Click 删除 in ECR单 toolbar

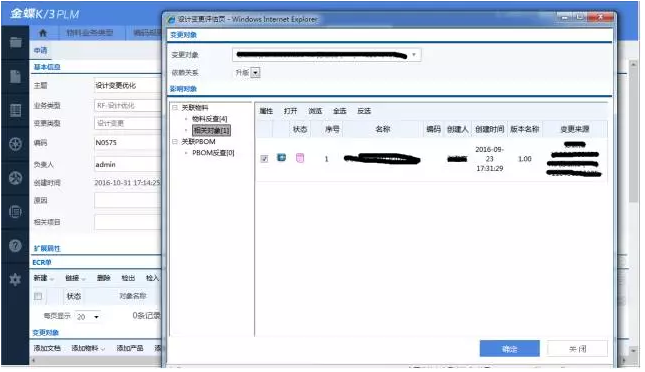[x=104, y=279]
